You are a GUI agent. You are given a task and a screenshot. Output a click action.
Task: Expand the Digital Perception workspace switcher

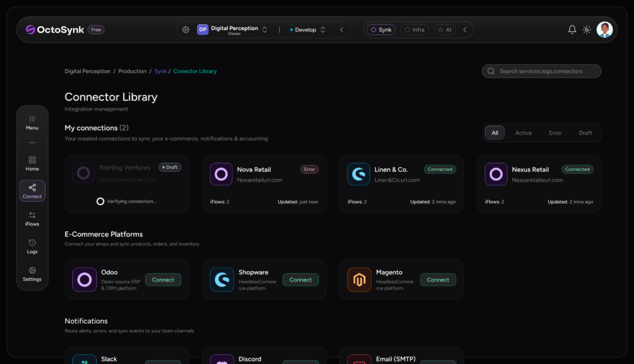coord(265,29)
